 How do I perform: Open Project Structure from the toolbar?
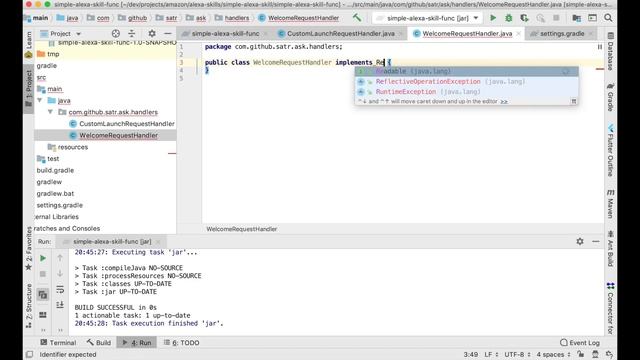click(x=576, y=18)
